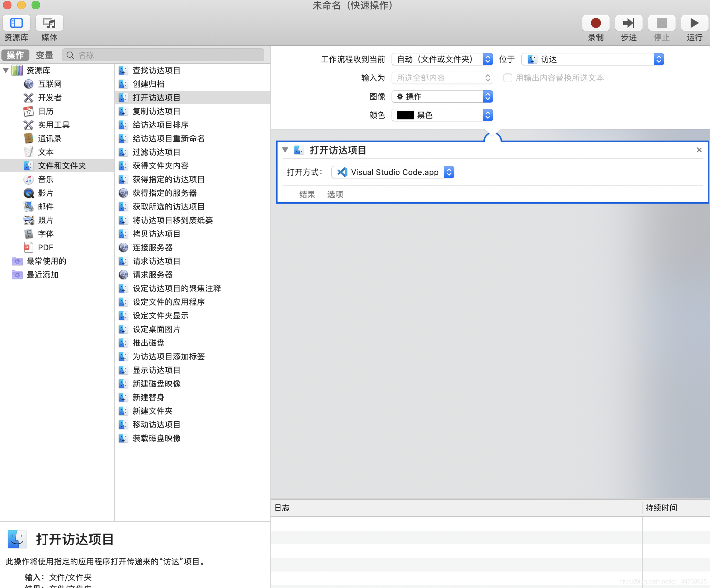Collapse the 资源库 tree disclosure triangle

(x=6, y=70)
